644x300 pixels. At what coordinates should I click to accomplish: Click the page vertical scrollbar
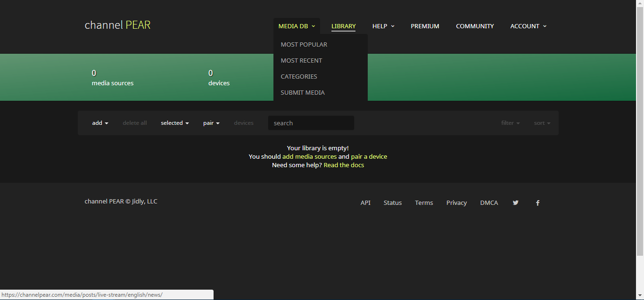(x=640, y=141)
